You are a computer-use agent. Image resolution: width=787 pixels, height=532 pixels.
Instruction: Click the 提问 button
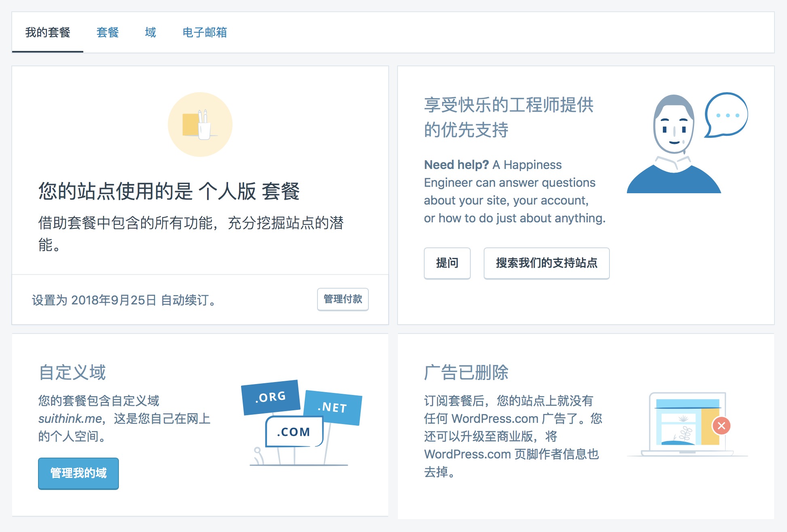[x=447, y=263]
